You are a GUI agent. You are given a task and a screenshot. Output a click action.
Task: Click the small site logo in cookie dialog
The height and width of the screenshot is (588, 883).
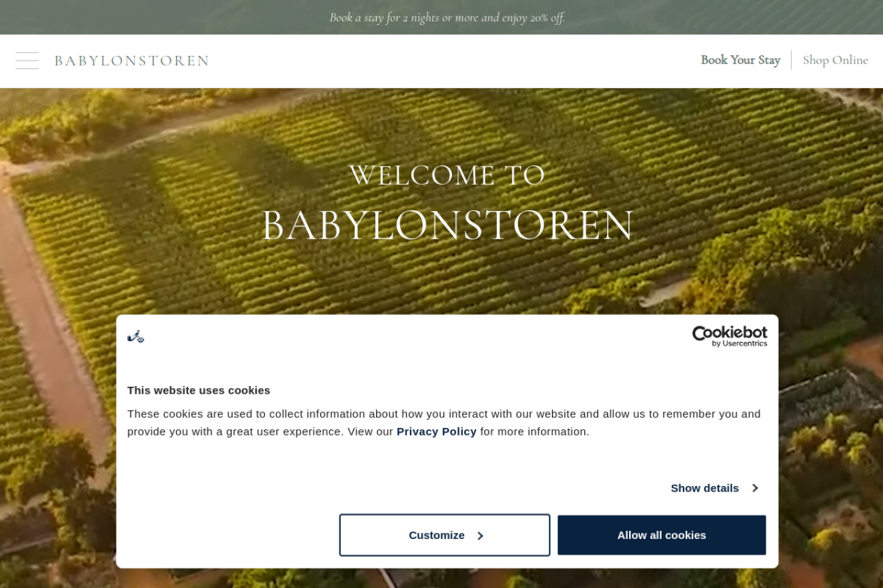tap(136, 336)
